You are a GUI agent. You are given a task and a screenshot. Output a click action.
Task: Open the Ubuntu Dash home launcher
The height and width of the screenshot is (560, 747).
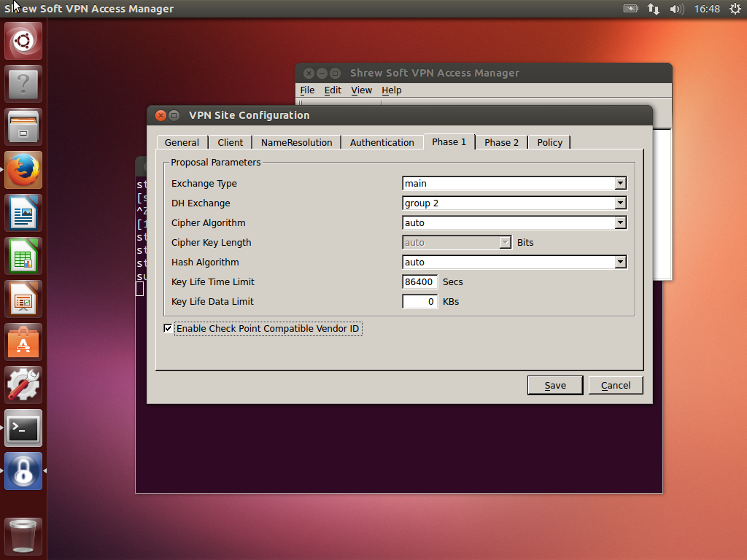23,41
